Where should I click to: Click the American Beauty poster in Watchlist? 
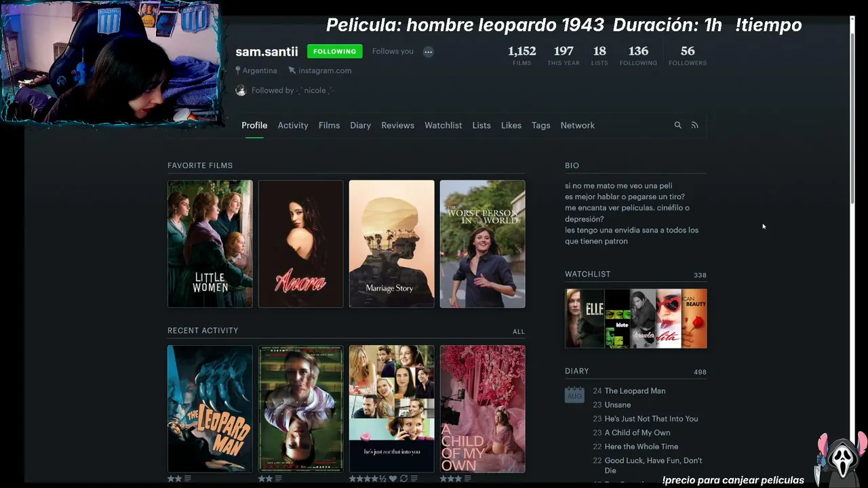(694, 319)
